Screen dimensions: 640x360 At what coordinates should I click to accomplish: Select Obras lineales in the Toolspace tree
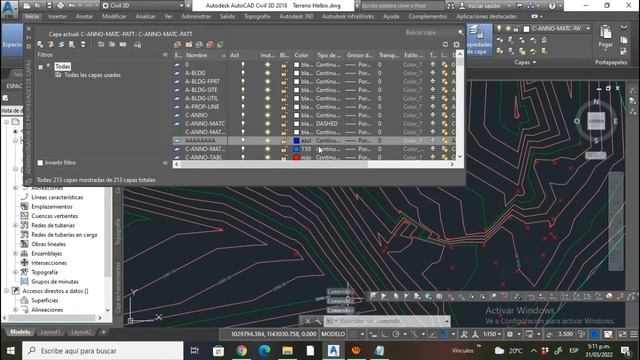coord(48,244)
